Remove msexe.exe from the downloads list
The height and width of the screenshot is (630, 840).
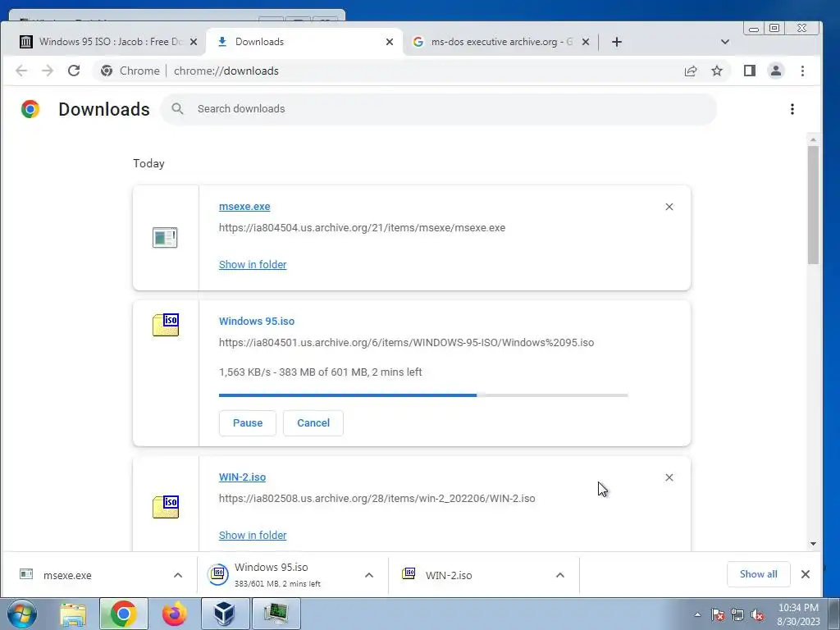click(669, 207)
